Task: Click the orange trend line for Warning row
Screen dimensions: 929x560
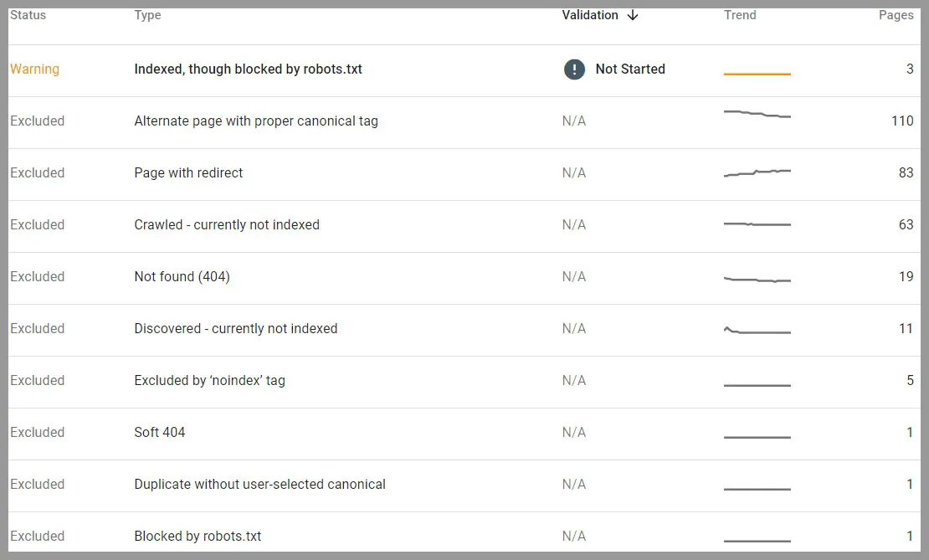Action: click(757, 74)
